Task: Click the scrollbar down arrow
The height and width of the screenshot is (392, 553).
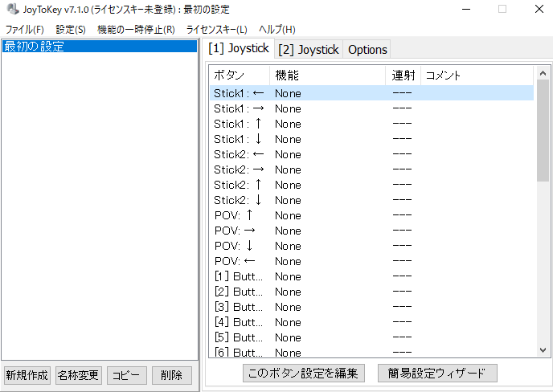Action: 543,350
